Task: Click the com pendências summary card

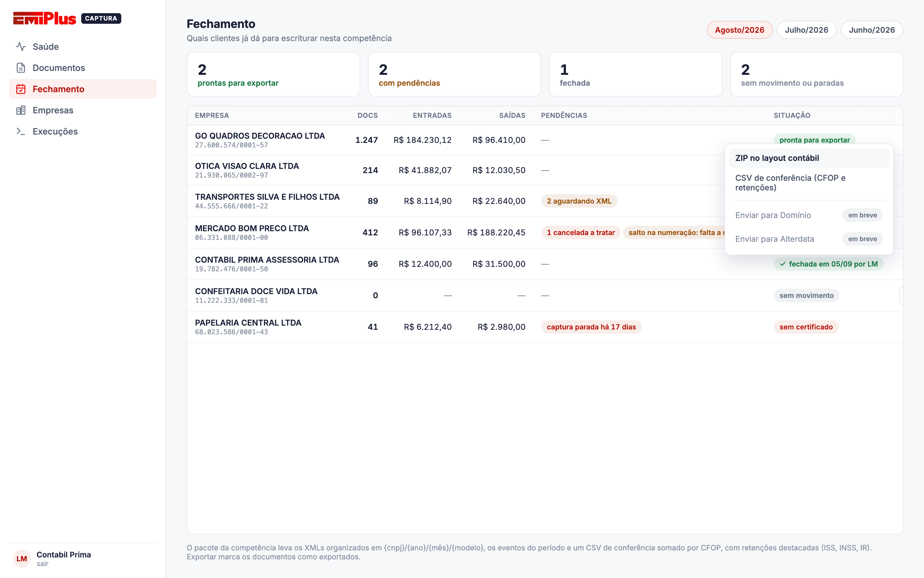Action: tap(454, 74)
